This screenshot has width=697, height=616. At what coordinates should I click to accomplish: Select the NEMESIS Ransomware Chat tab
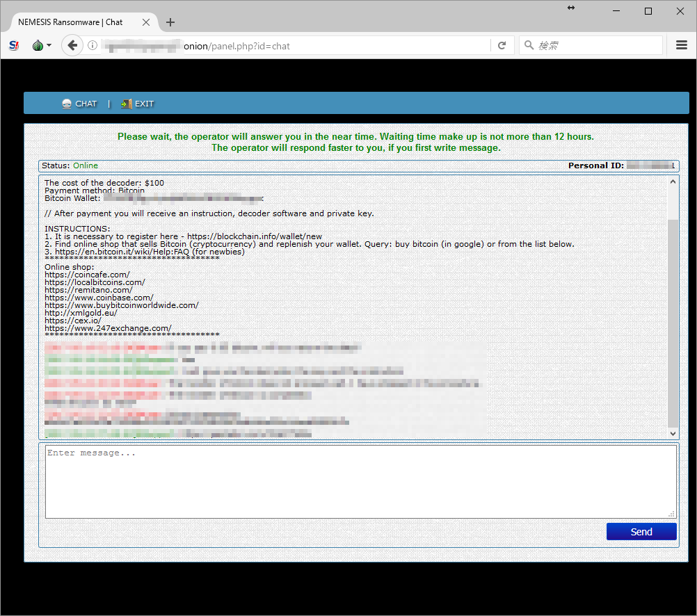click(70, 22)
